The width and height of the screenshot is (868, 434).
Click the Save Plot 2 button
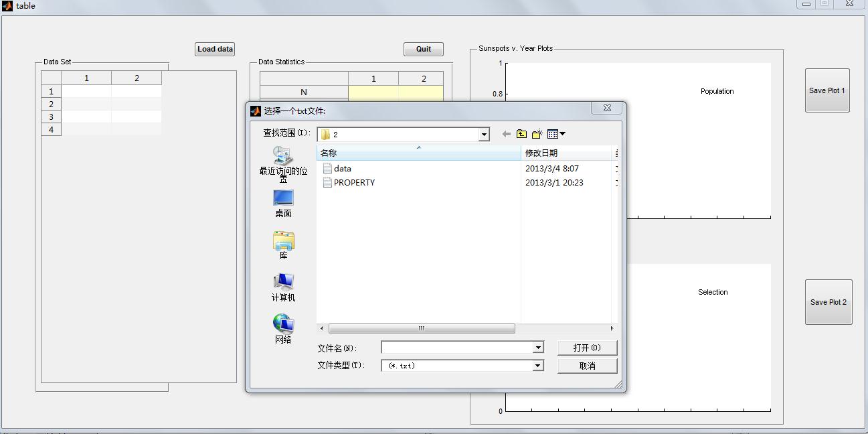(x=829, y=302)
